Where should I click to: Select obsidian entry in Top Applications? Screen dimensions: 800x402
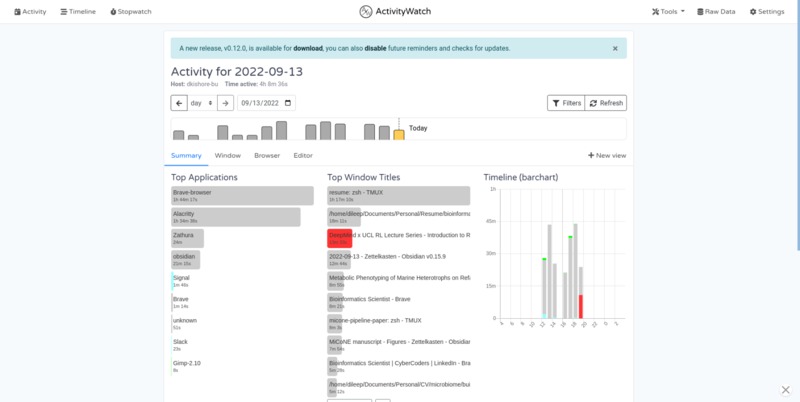pos(186,260)
